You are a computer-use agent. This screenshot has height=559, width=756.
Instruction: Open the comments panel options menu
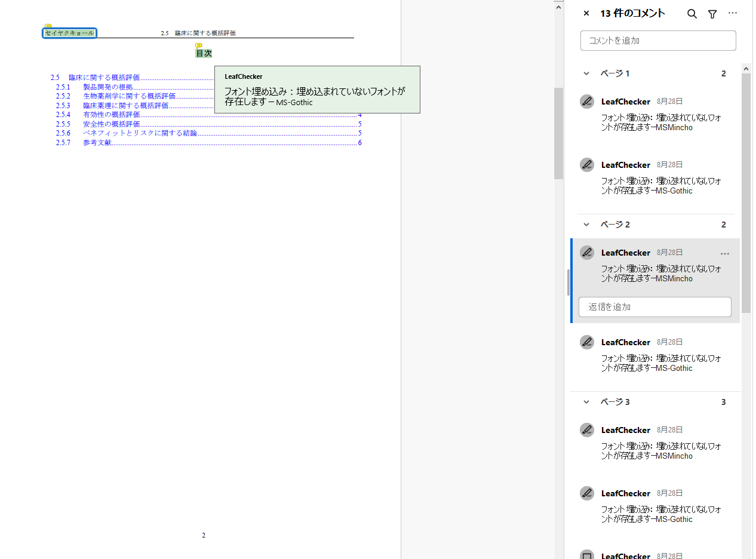click(x=733, y=13)
